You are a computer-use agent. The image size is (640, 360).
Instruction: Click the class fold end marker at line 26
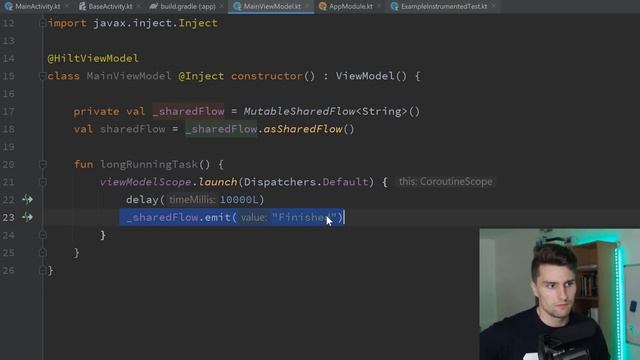[x=42, y=270]
